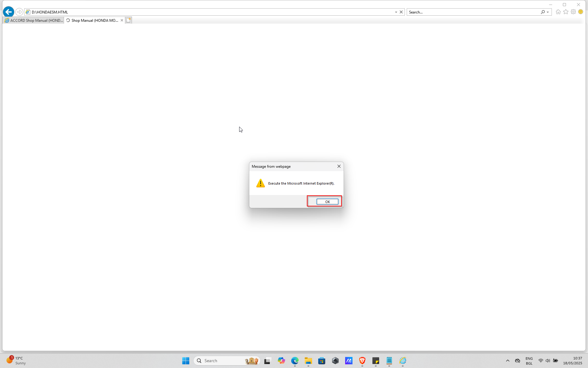Switch to ACCORD Shop Manual tab
The height and width of the screenshot is (368, 588).
pos(34,20)
